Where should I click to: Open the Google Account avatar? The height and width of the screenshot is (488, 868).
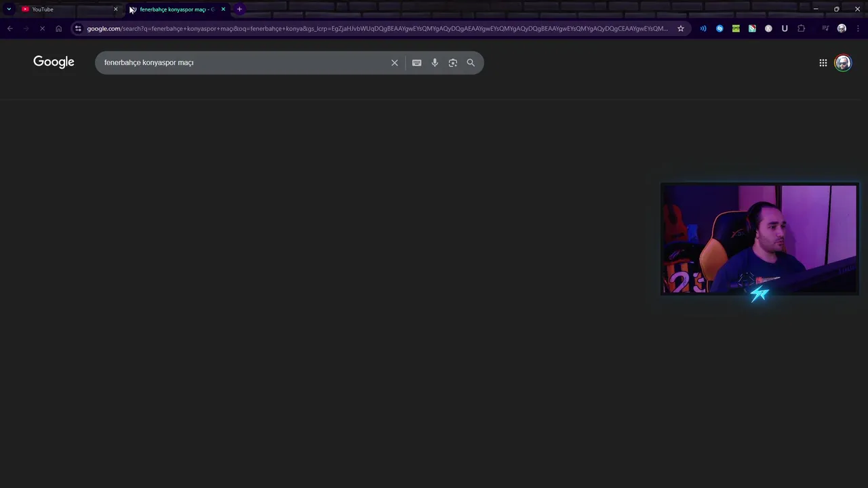coord(843,62)
